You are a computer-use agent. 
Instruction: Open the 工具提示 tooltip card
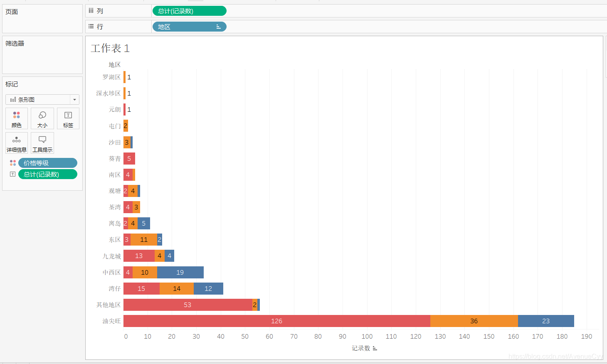point(42,143)
